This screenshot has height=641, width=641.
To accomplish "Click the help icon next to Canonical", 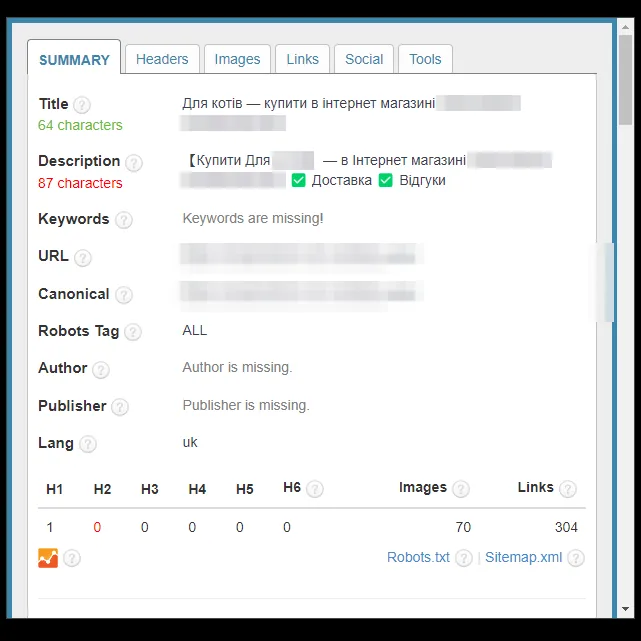I will coord(123,295).
